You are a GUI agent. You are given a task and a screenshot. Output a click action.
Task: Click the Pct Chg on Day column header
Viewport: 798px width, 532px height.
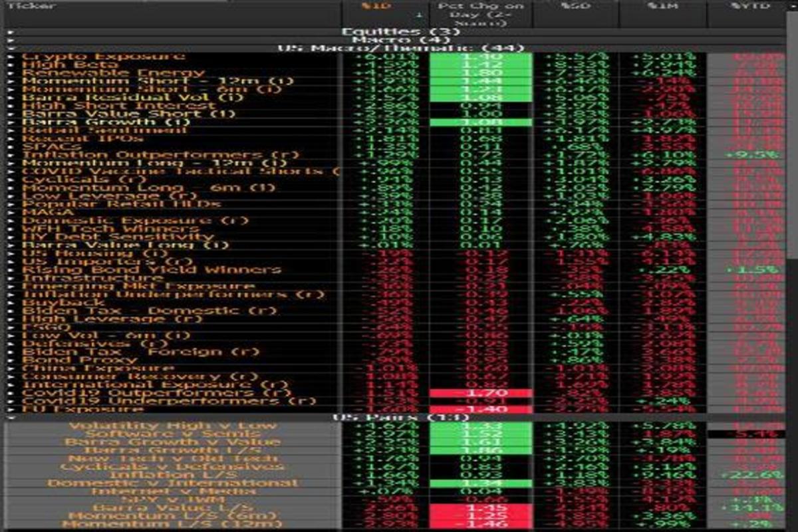pos(481,15)
